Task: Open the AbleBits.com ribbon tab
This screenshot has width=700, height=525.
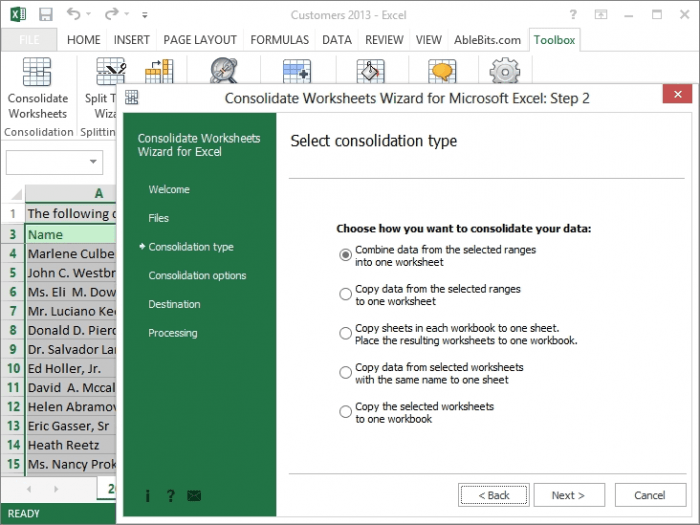Action: pos(485,40)
